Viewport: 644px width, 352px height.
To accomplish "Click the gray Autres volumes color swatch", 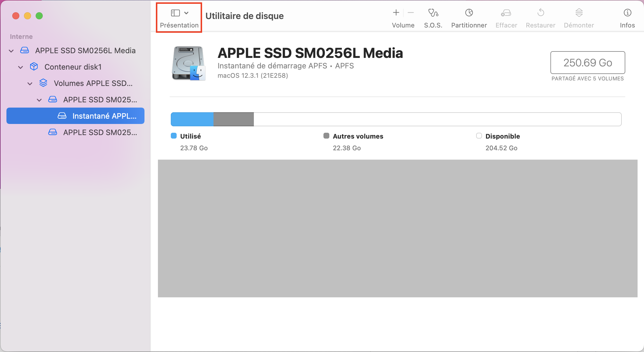I will coord(326,136).
